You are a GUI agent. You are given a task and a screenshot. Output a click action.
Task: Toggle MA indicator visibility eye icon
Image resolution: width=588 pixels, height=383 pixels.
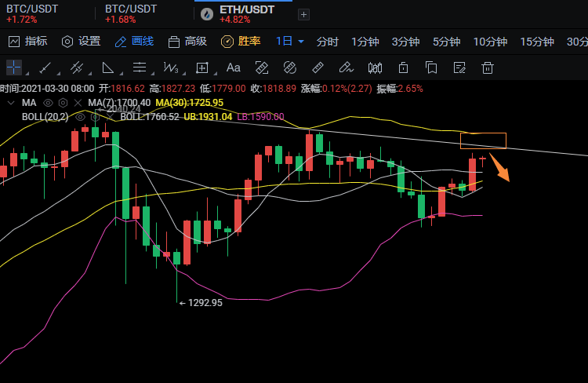48,103
